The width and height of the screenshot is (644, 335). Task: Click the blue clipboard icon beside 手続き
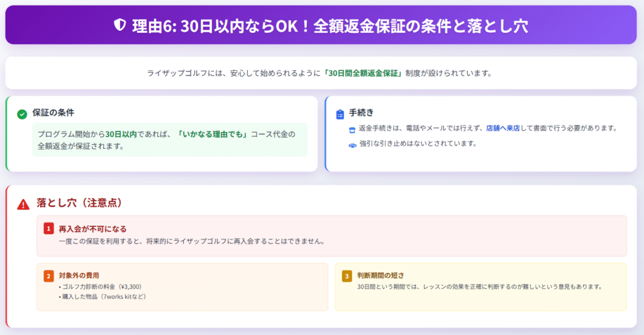[x=340, y=114]
